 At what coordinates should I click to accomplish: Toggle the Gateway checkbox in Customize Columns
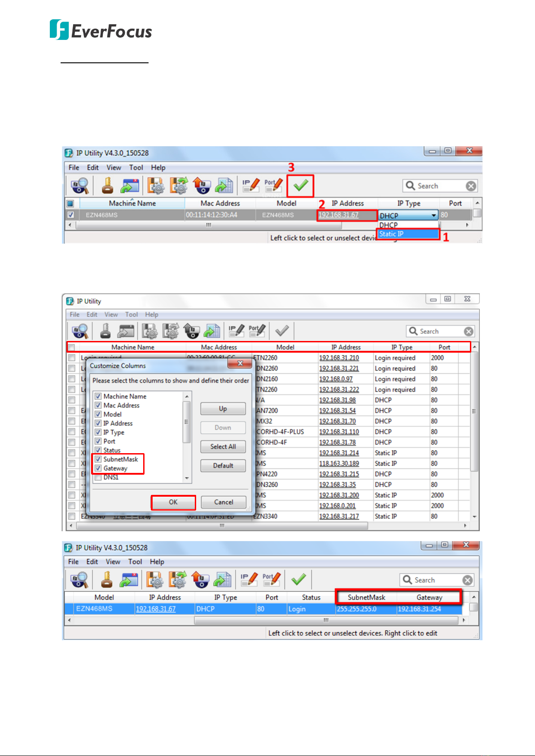click(98, 468)
